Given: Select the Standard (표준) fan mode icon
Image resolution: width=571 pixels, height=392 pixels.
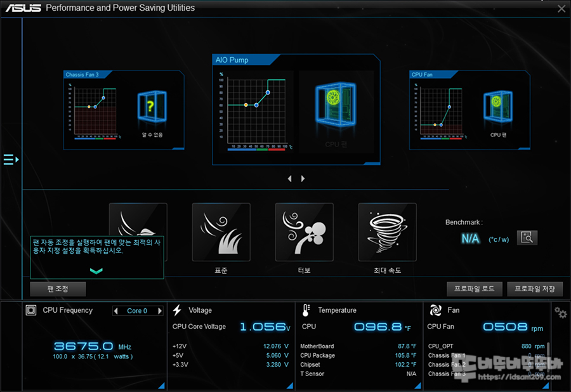Looking at the screenshot, I should tap(221, 232).
